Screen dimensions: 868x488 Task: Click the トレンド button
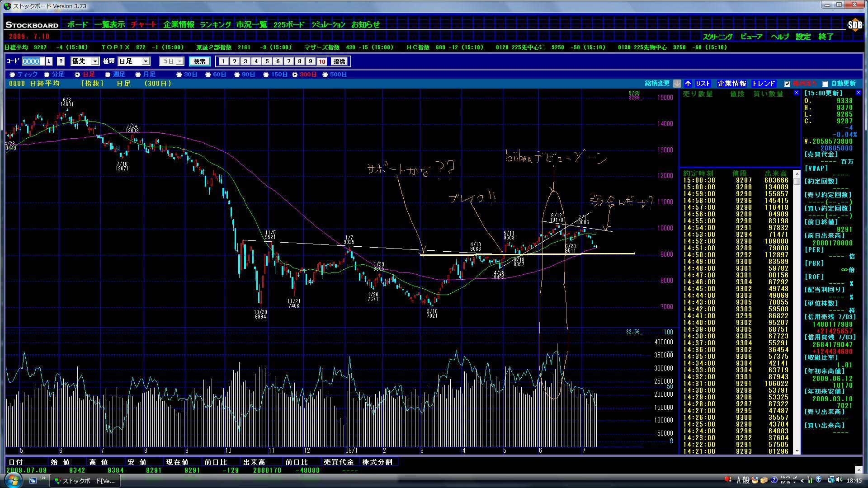point(764,84)
